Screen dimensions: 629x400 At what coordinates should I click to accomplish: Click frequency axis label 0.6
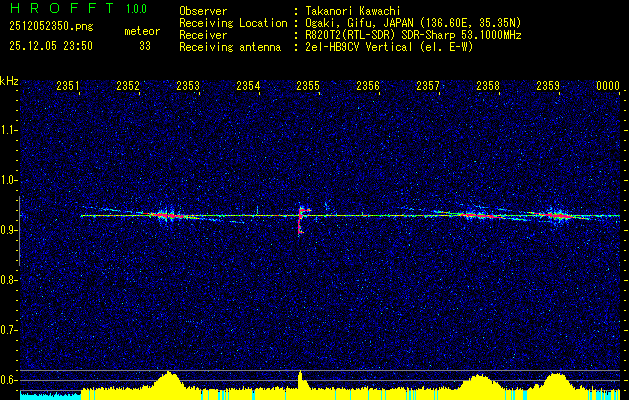pos(8,380)
